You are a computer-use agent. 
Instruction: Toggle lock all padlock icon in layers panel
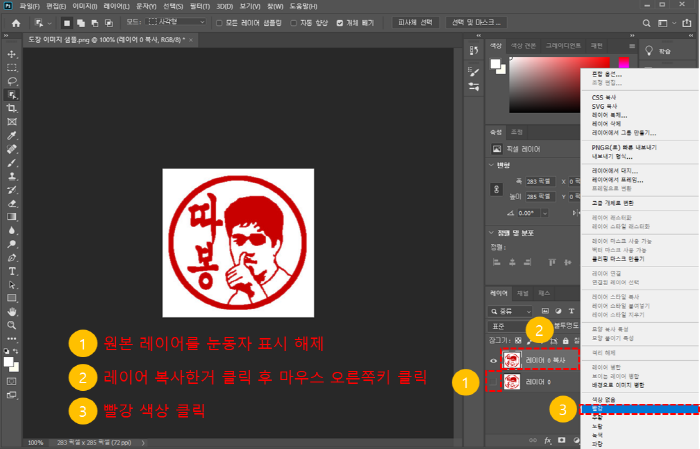(x=566, y=341)
